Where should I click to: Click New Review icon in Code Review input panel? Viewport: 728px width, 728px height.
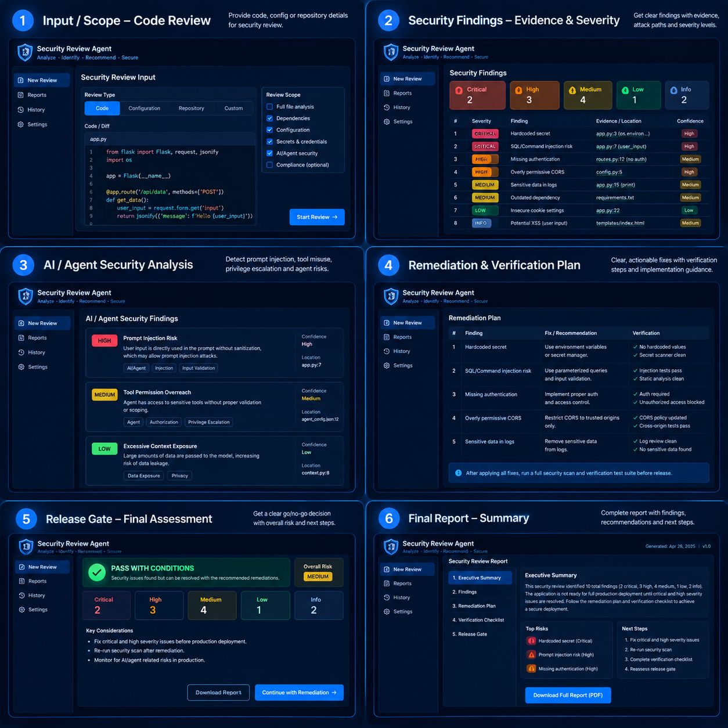[21, 80]
